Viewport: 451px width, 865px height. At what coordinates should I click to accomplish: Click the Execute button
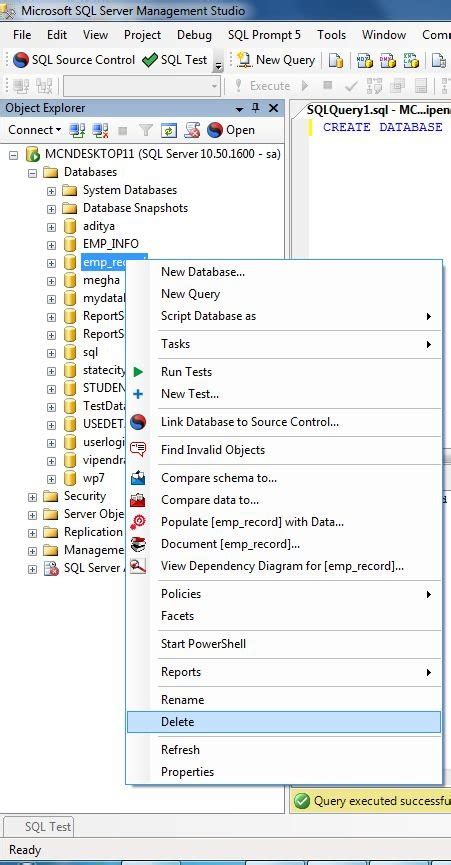tap(262, 86)
